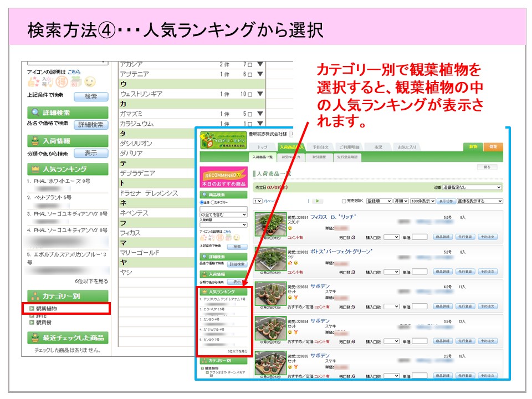Click the keyword input under 商品検索
The image size is (532, 399).
click(223, 209)
